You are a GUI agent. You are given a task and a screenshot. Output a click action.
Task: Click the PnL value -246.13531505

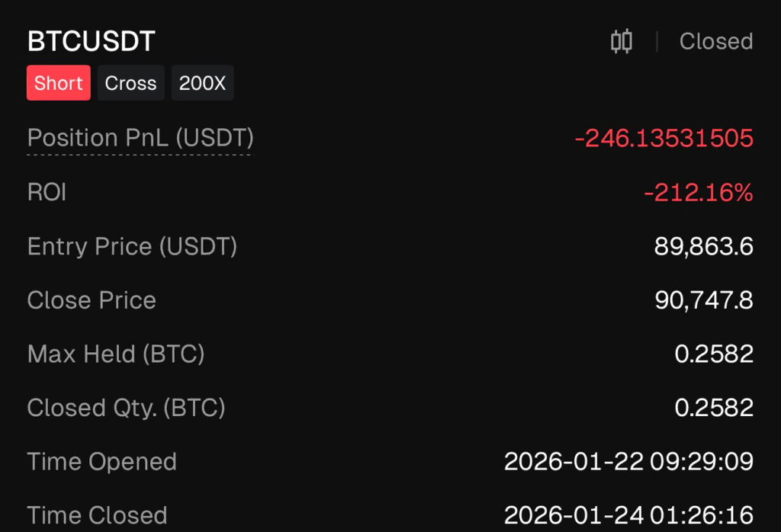664,138
